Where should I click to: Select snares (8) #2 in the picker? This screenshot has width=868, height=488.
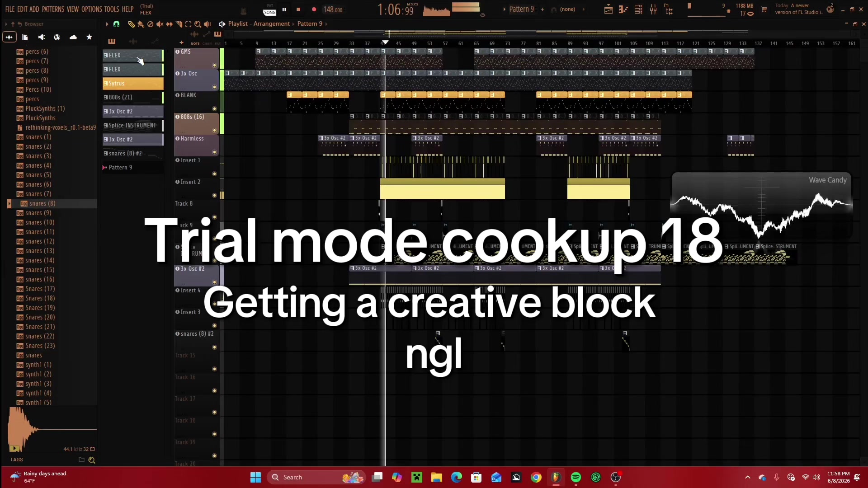pos(133,154)
